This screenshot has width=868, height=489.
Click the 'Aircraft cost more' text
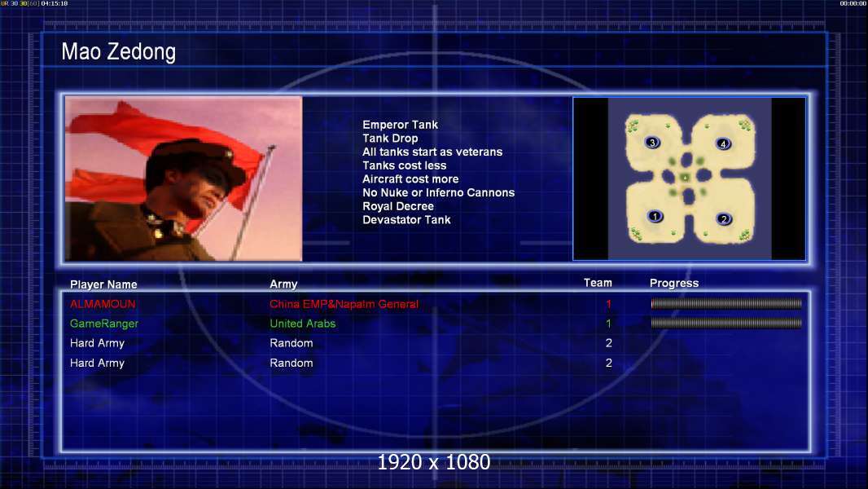[x=410, y=178]
